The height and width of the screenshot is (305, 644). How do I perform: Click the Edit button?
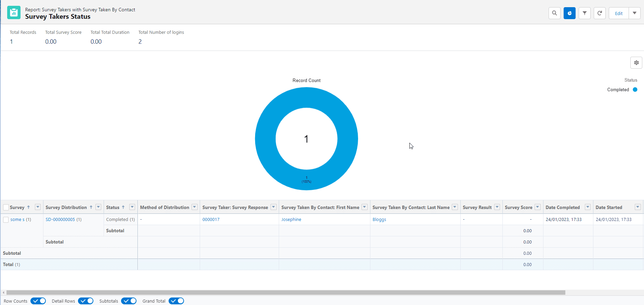point(619,13)
